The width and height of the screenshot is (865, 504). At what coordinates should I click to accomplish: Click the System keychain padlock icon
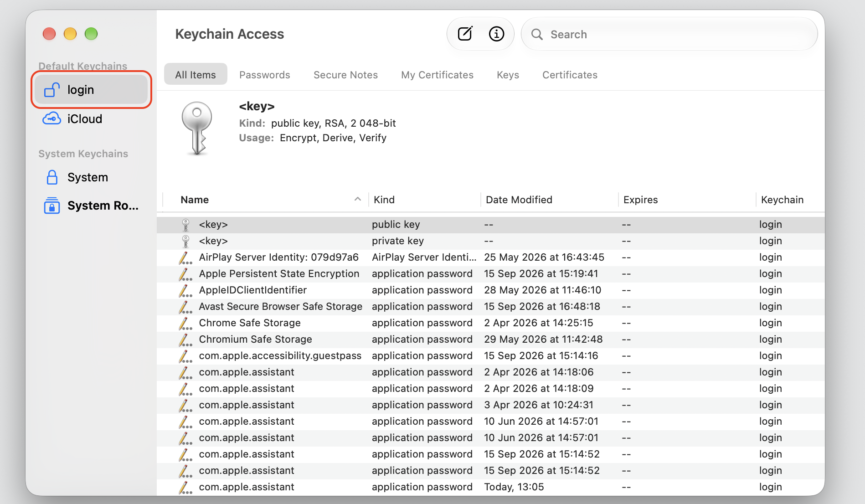point(52,177)
